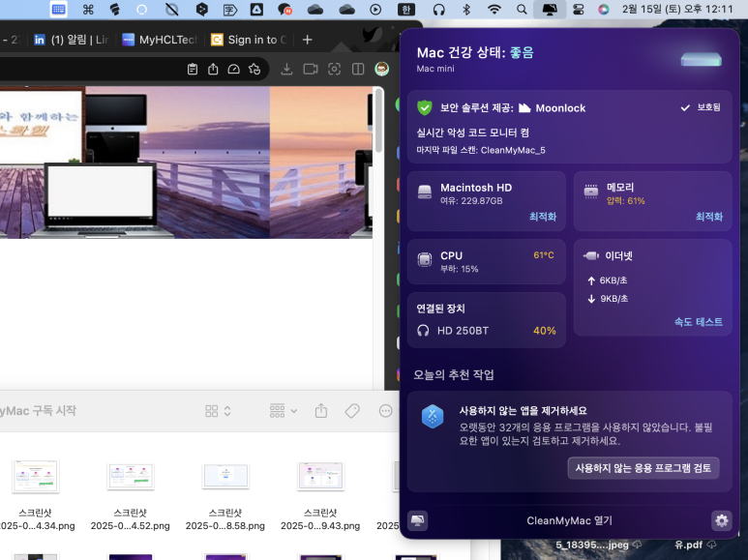Click Finder tag icon in toolbar
Image resolution: width=748 pixels, height=560 pixels.
[352, 411]
